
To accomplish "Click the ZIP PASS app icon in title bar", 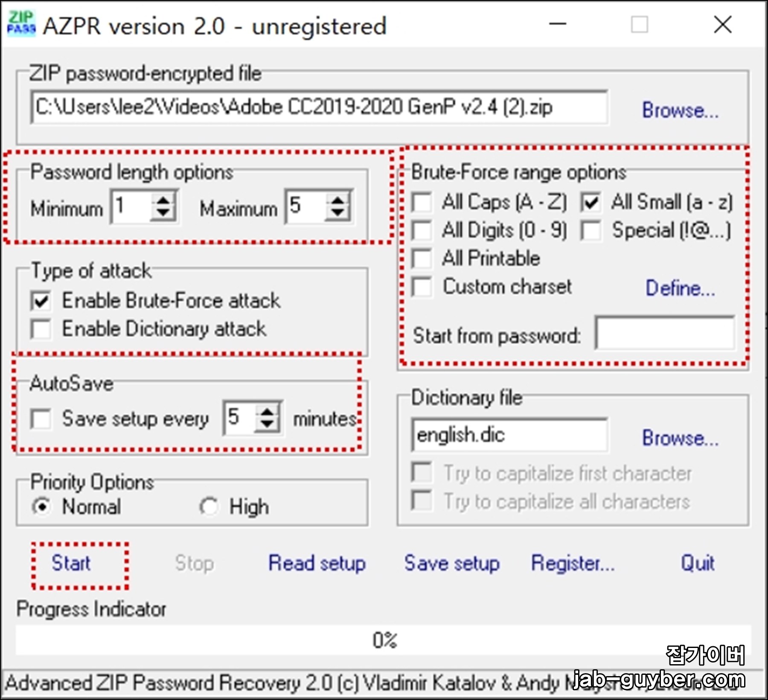I will [x=21, y=24].
